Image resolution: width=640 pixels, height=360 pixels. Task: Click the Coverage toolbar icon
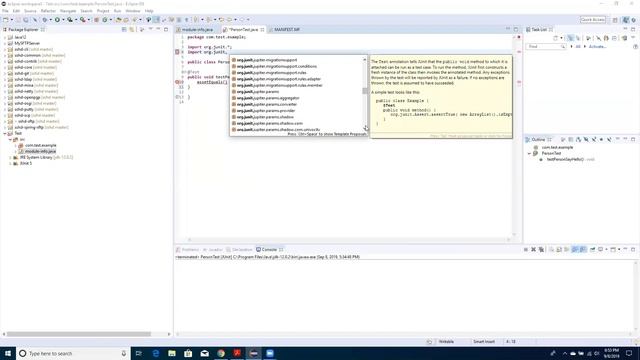click(70, 20)
